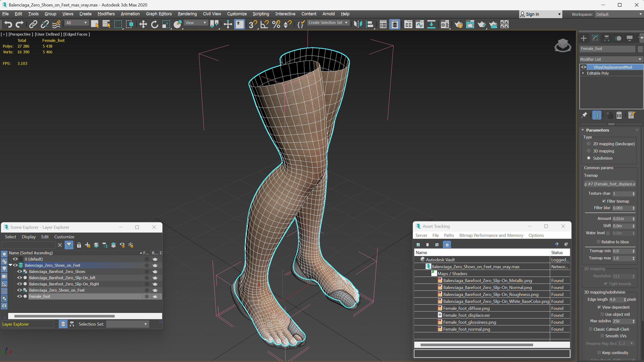
Task: Click the Female_foot object name field
Action: [607, 49]
